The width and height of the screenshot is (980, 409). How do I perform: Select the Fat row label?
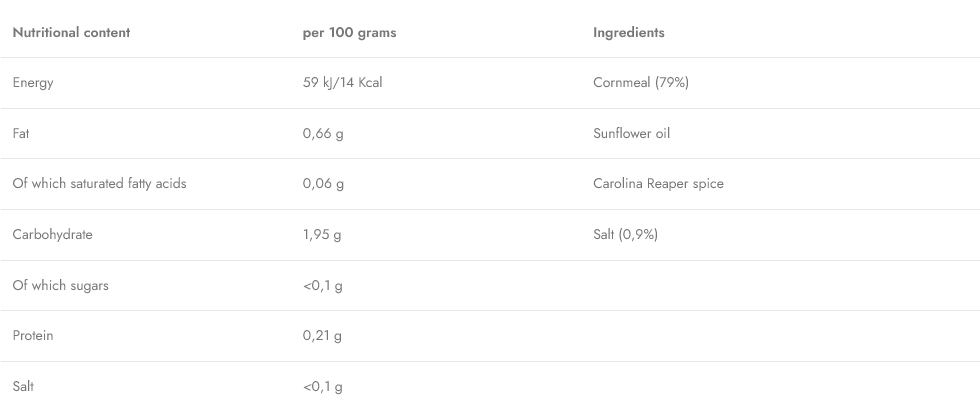(21, 133)
